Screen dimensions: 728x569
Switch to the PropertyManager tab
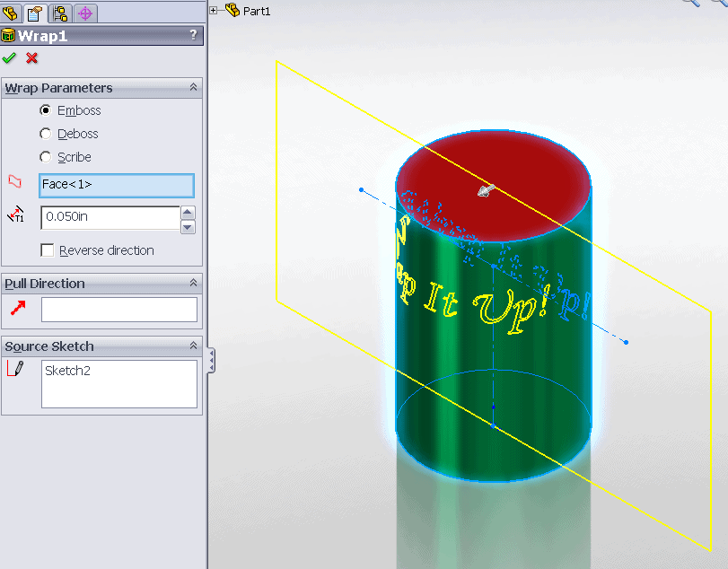tap(35, 13)
